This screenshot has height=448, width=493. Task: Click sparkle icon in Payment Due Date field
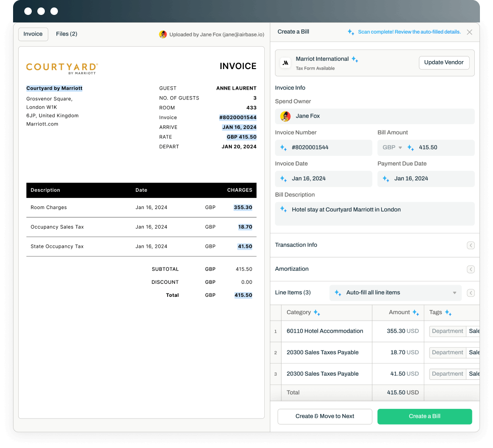386,179
